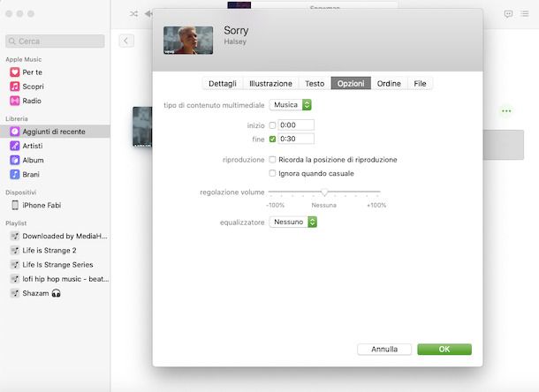Switch to the Testo tab
539x392 pixels.
tap(315, 84)
